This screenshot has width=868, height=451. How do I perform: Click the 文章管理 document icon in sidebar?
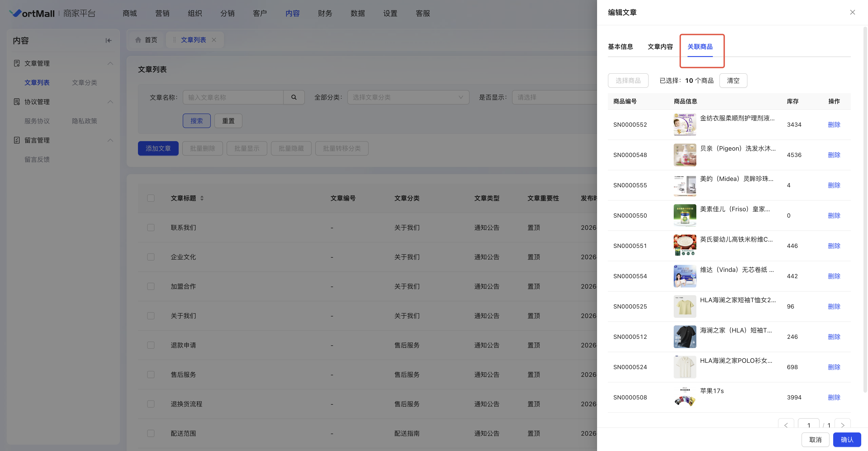(17, 63)
